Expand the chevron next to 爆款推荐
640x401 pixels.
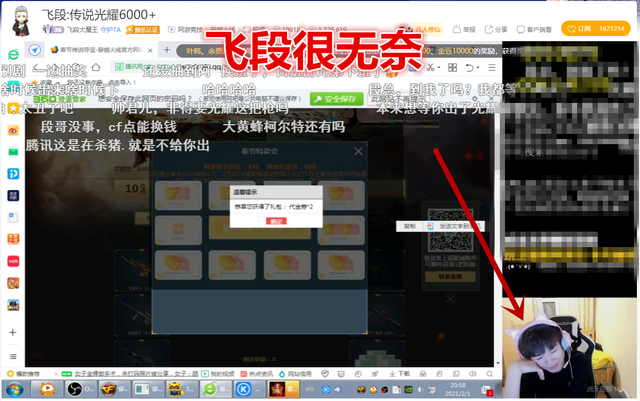[x=56, y=374]
